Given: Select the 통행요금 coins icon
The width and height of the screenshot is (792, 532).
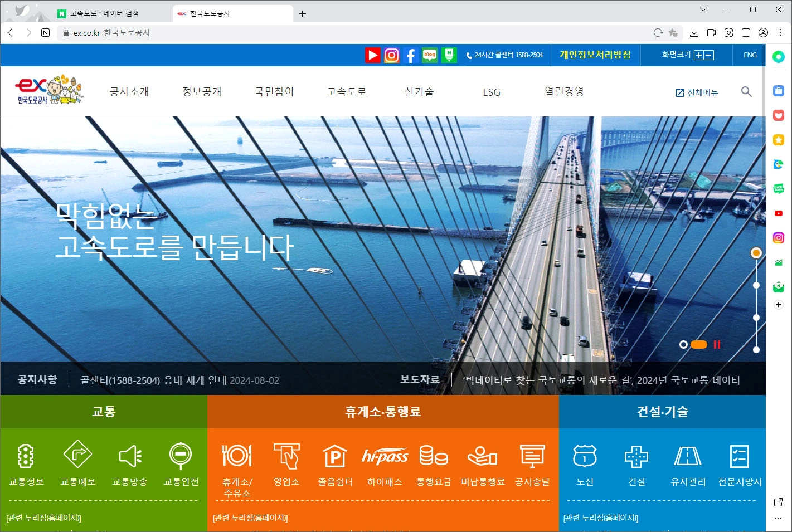Looking at the screenshot, I should [434, 456].
